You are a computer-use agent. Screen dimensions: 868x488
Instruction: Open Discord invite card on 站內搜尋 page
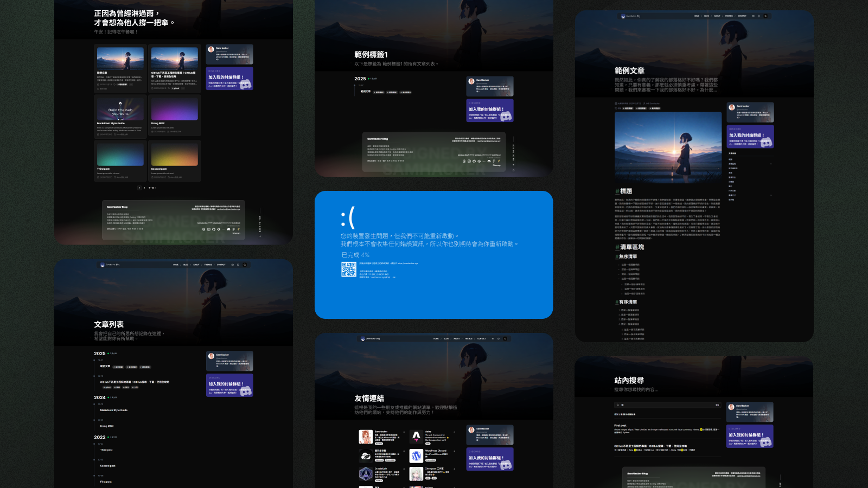click(750, 436)
